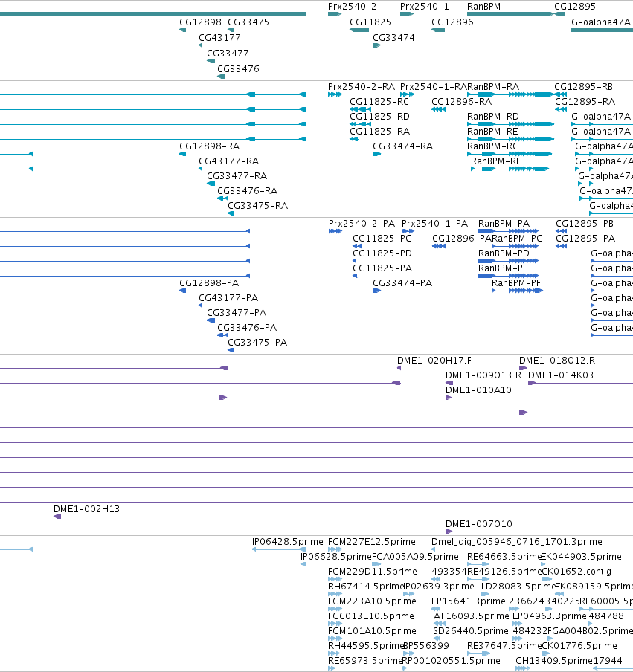This screenshot has height=672, width=633.
Task: Select protein Prx2540-1-PA label
Action: (434, 224)
